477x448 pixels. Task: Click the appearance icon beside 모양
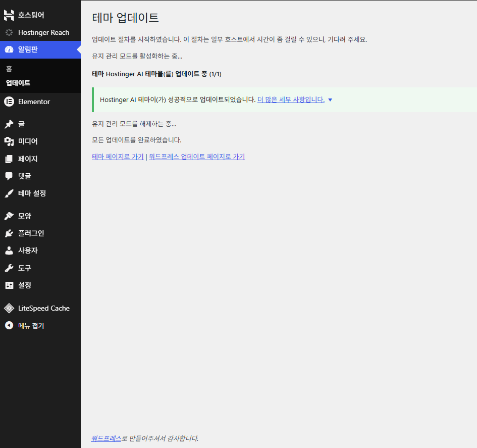(x=9, y=216)
